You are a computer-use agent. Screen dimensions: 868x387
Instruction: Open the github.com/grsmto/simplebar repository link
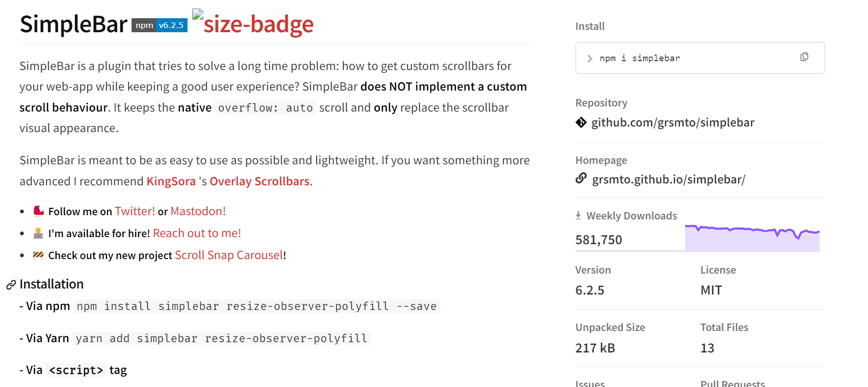pos(673,123)
